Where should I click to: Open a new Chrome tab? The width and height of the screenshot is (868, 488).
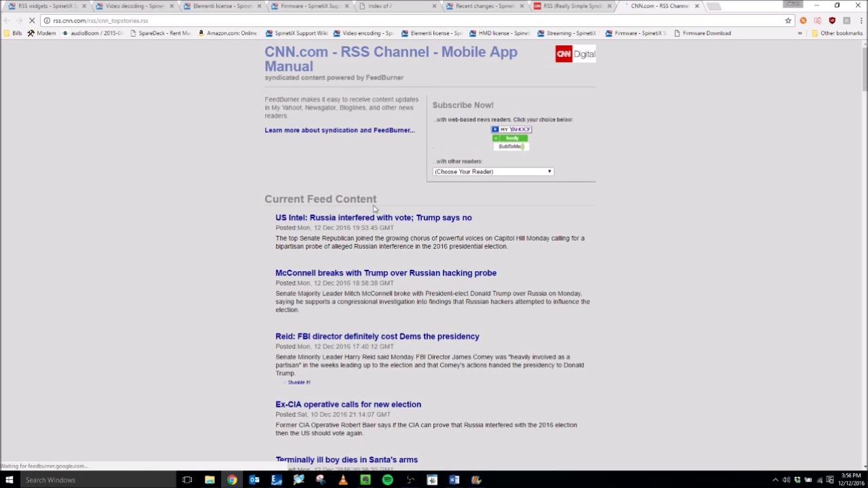pos(713,6)
